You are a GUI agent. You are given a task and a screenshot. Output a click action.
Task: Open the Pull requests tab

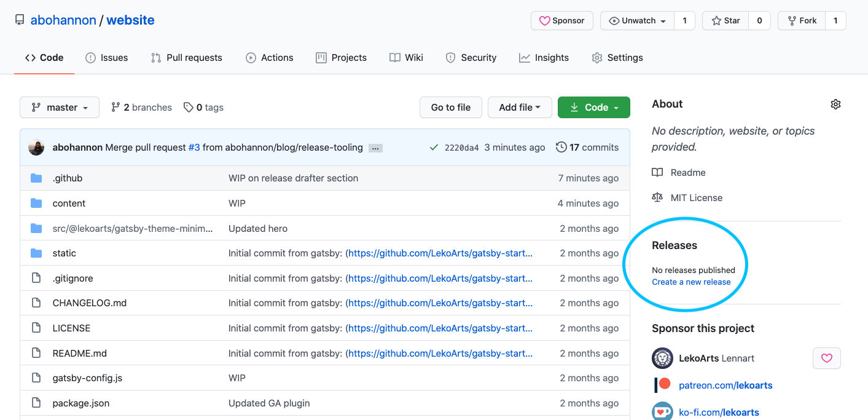coord(186,57)
